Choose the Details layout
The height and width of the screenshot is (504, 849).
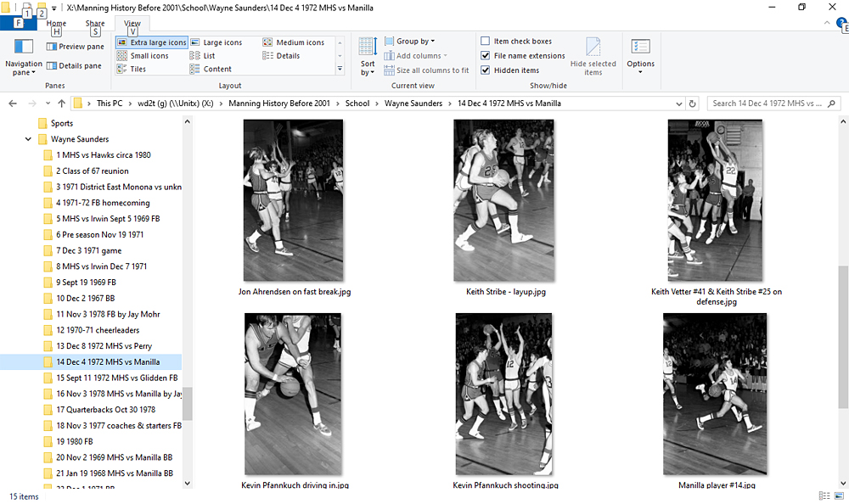click(x=281, y=56)
